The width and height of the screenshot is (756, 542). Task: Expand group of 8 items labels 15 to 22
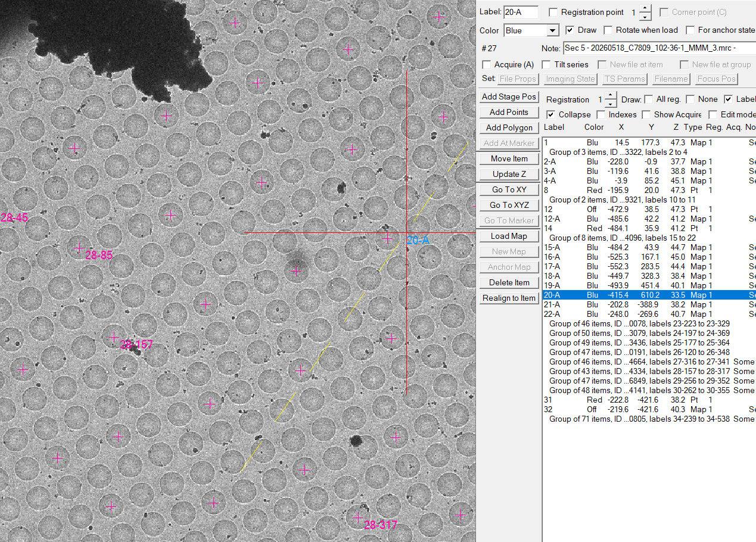tap(649, 238)
